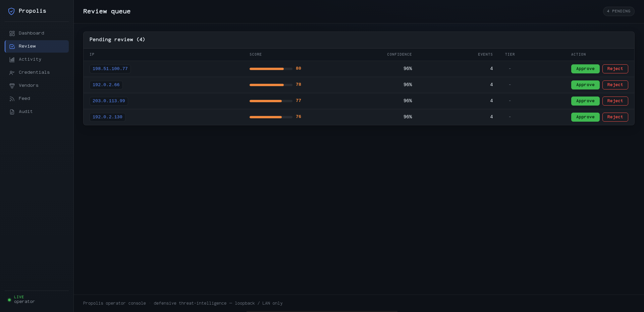Click the Review checkbox icon in sidebar
The height and width of the screenshot is (312, 644).
12,47
